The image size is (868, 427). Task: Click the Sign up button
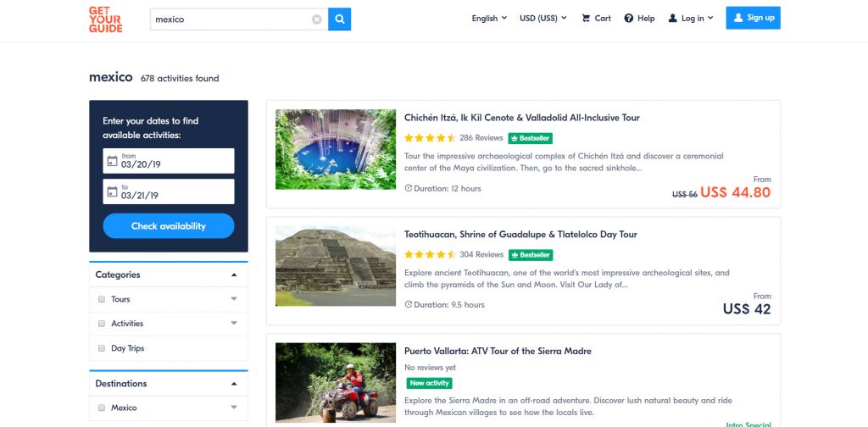(753, 18)
